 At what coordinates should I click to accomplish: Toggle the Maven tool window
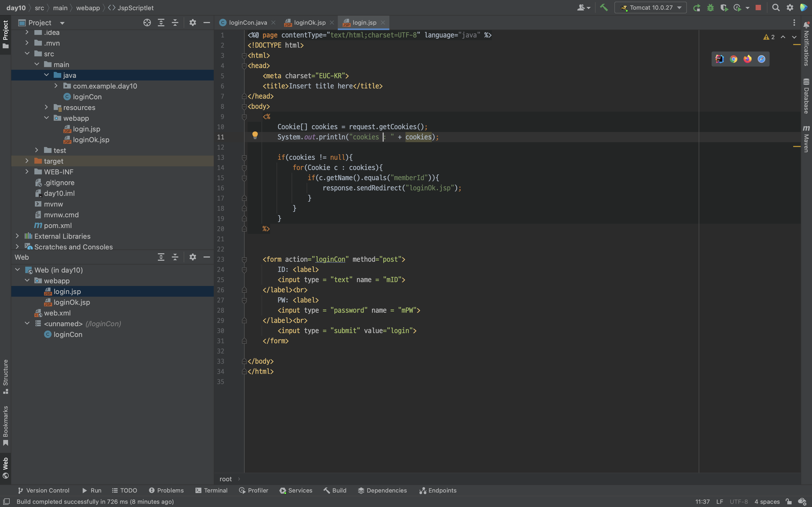coord(806,139)
